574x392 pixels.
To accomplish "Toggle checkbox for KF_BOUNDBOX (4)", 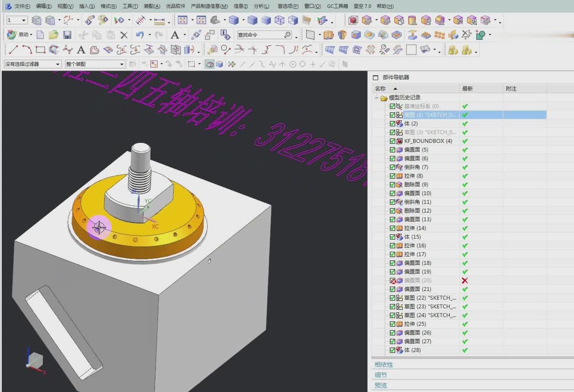I will point(392,141).
